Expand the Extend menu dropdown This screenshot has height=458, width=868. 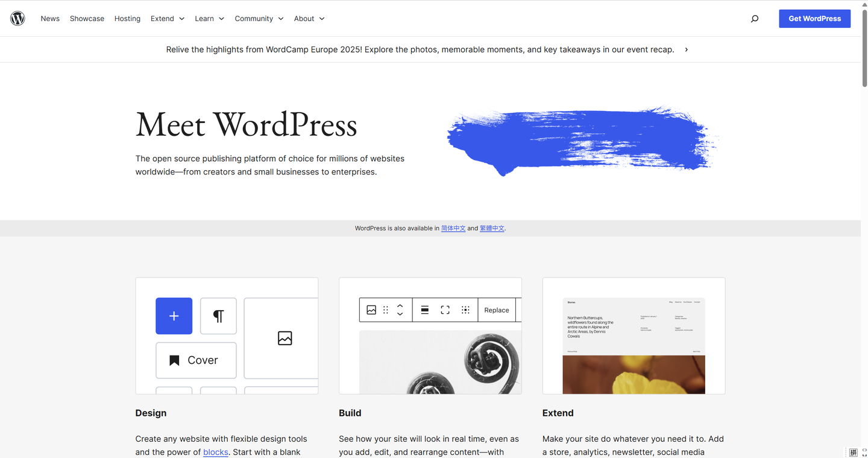click(x=168, y=19)
